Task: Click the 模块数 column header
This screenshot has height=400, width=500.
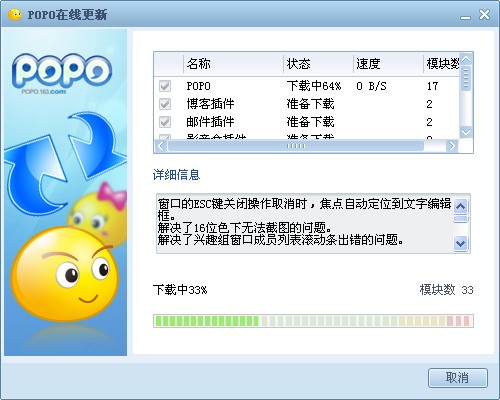Action: [x=442, y=64]
